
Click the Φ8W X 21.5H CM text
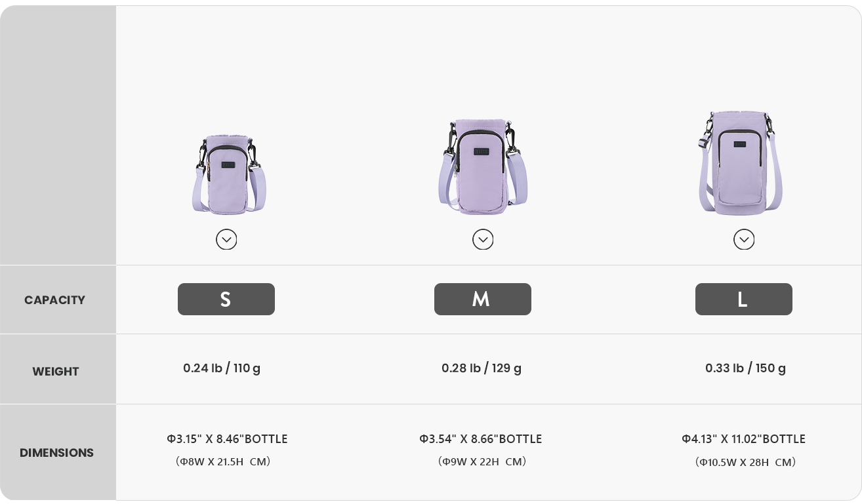[x=223, y=462]
